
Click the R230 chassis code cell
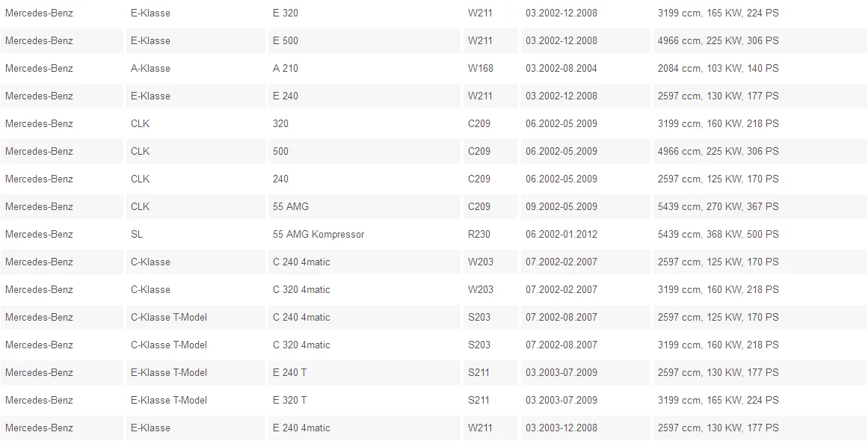tap(490, 234)
